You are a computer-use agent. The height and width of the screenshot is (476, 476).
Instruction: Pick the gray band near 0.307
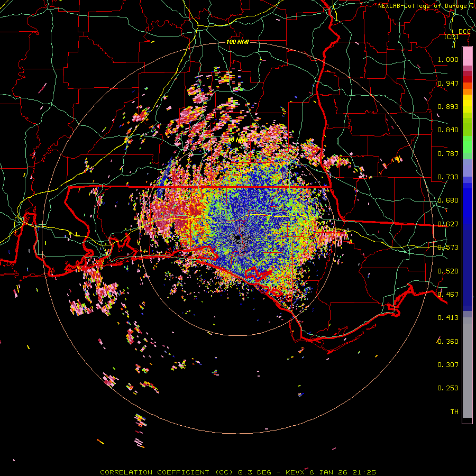coord(467,368)
